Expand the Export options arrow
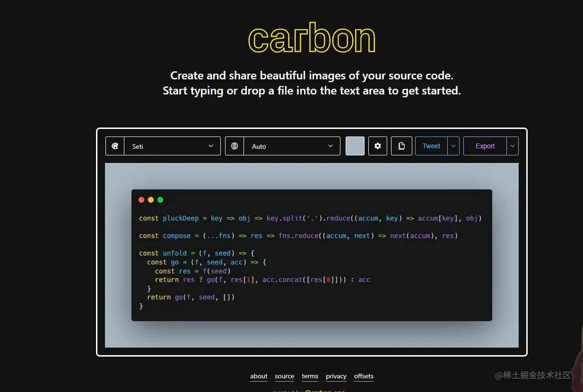Image resolution: width=583 pixels, height=392 pixels. tap(513, 146)
